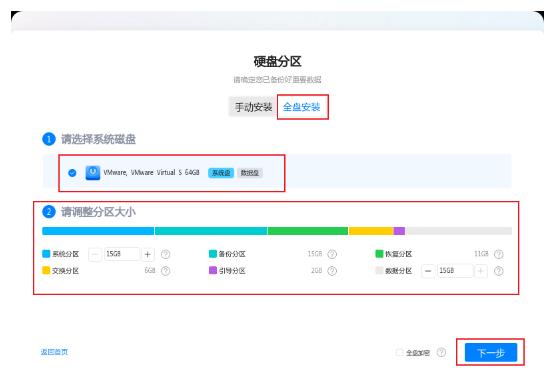This screenshot has width=552, height=373.
Task: Click the 系统盘 tag on the disk
Action: point(221,173)
